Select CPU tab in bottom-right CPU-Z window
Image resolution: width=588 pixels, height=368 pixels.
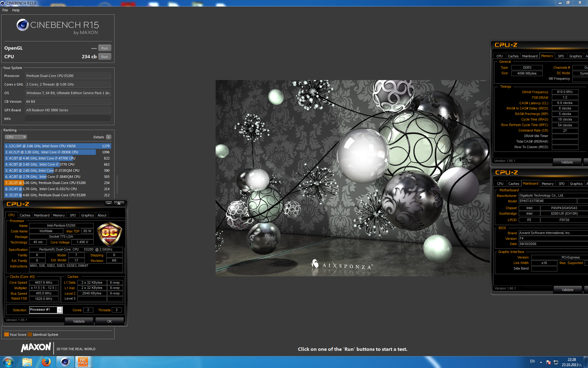click(500, 184)
